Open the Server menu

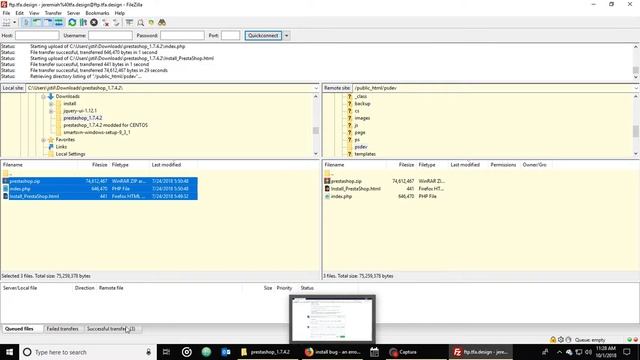point(73,13)
